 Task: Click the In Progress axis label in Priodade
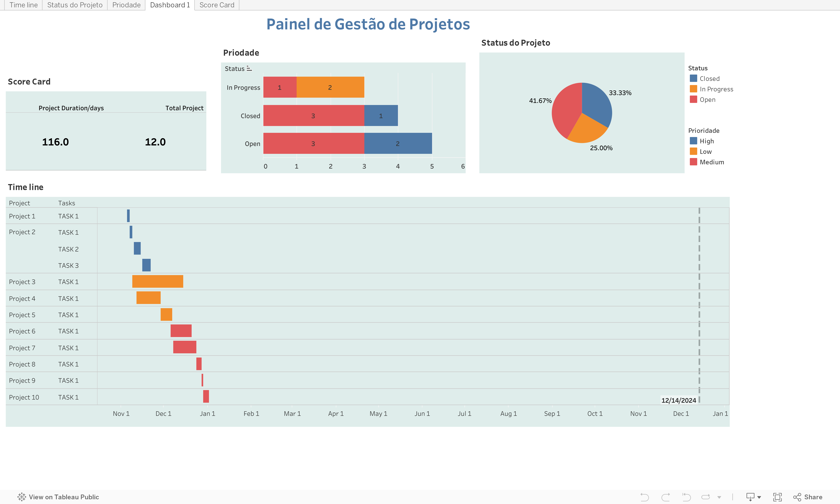click(243, 88)
